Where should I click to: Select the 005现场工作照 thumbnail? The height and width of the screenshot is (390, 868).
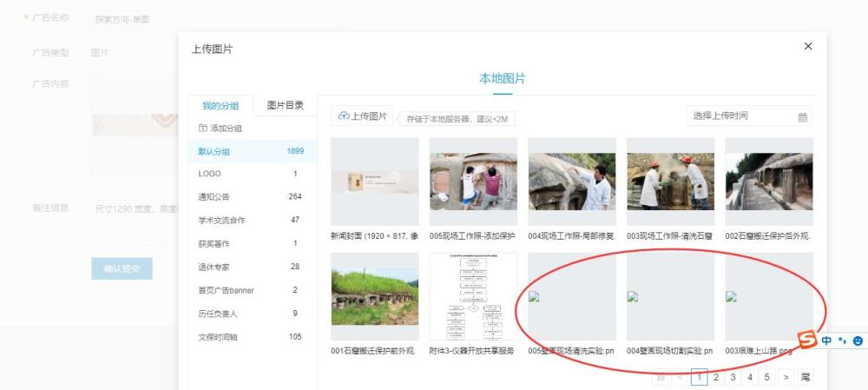(473, 182)
